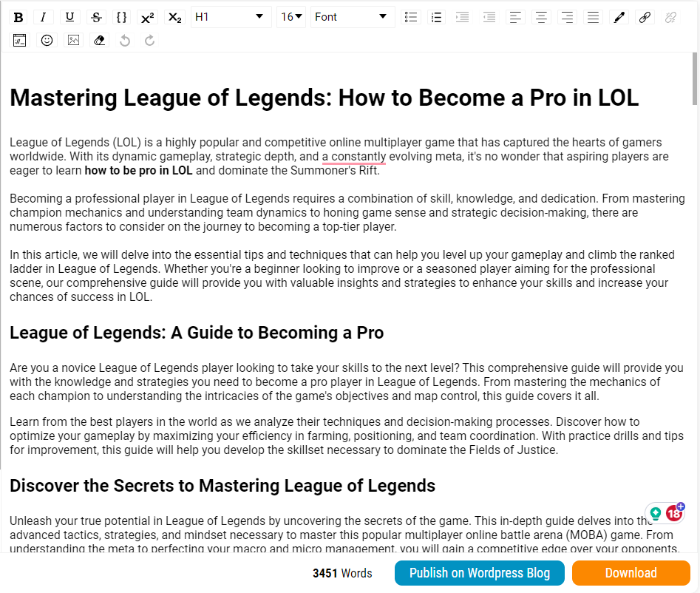Toggle italic formatting
Screen dimensions: 700x593
tap(44, 18)
